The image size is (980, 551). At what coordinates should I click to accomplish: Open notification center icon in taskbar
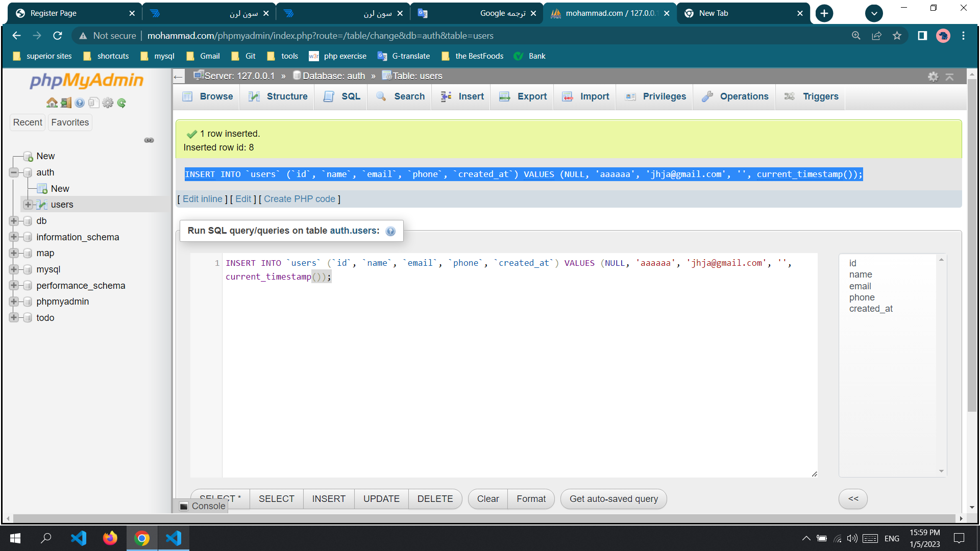click(959, 538)
